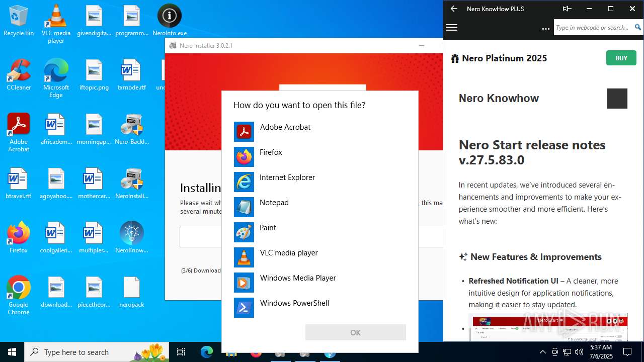This screenshot has height=362, width=644.
Task: Select the givendigita... image file on desktop
Action: pyautogui.click(x=94, y=21)
